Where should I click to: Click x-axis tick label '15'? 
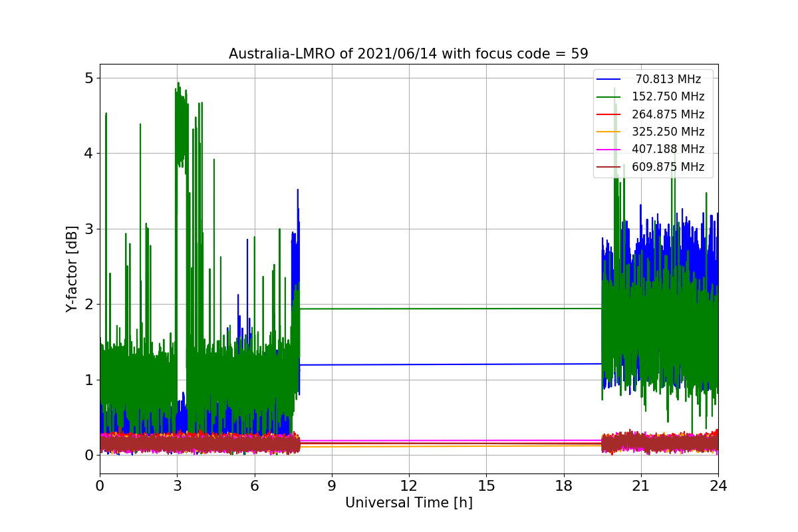click(x=486, y=486)
